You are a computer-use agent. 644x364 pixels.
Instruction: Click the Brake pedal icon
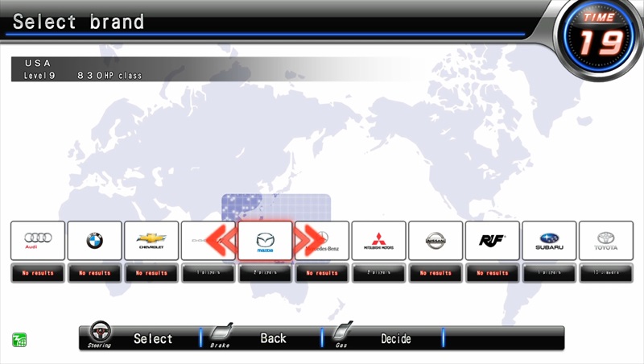pyautogui.click(x=222, y=331)
